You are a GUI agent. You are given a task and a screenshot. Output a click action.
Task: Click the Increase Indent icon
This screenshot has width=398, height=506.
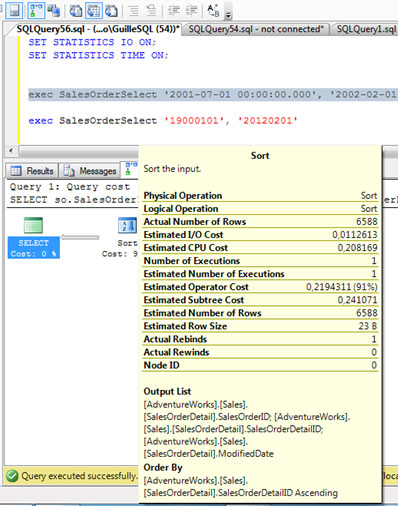tap(191, 11)
